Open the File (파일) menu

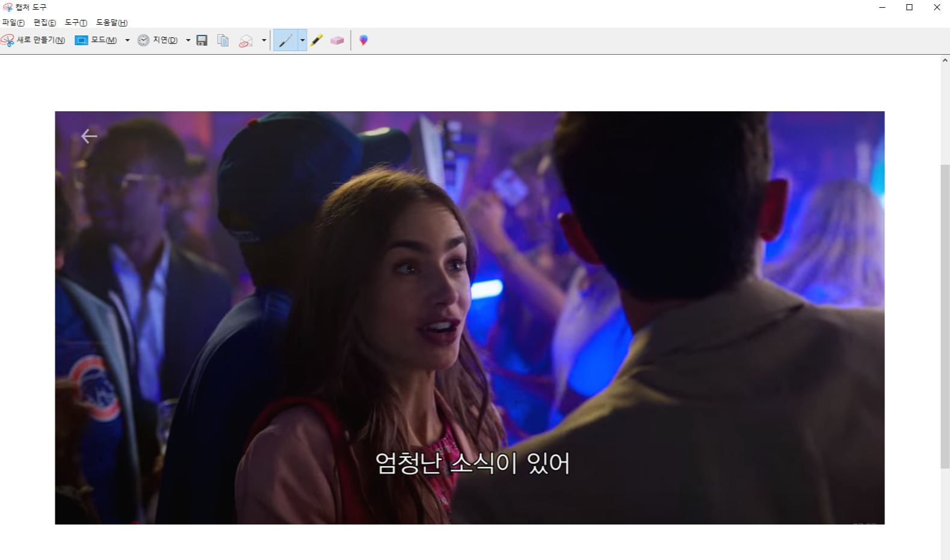click(13, 22)
